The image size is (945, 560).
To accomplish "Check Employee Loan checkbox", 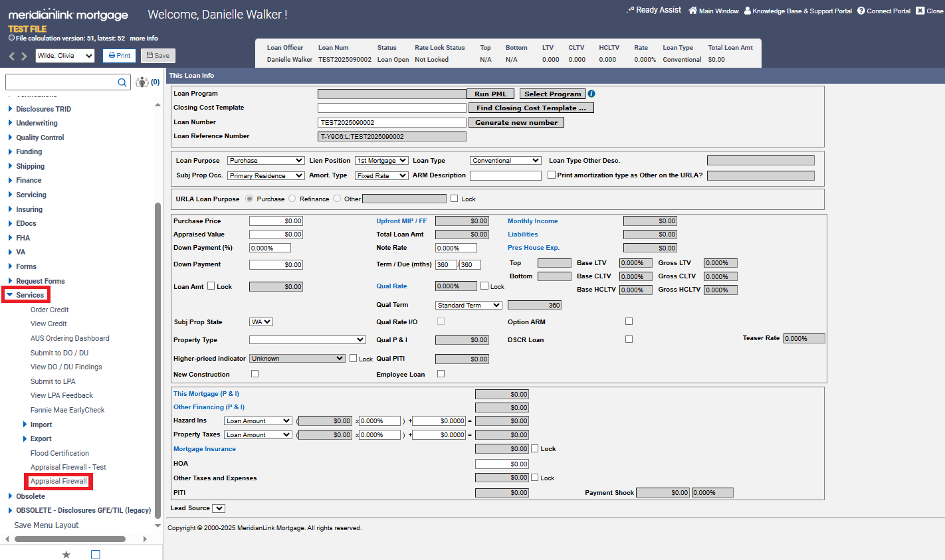I will [441, 373].
